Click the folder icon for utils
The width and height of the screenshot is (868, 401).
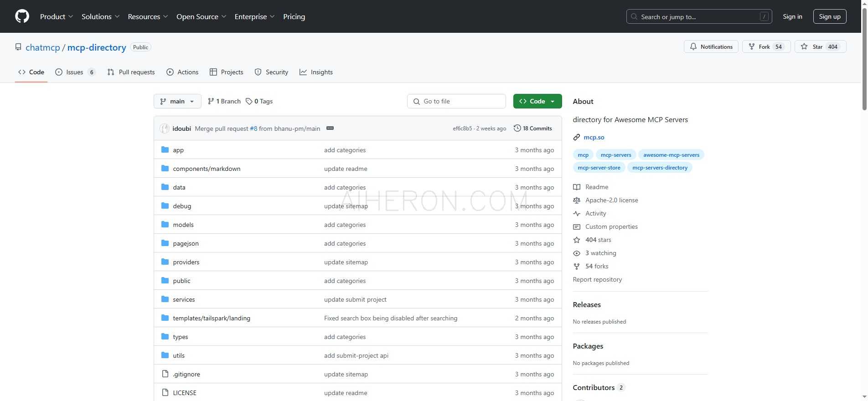(165, 355)
